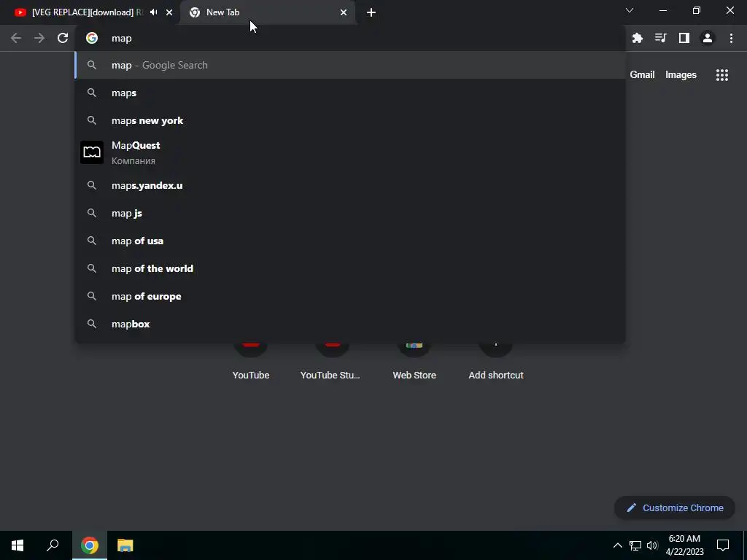The image size is (747, 560).
Task: Open the notification center icon
Action: click(723, 545)
